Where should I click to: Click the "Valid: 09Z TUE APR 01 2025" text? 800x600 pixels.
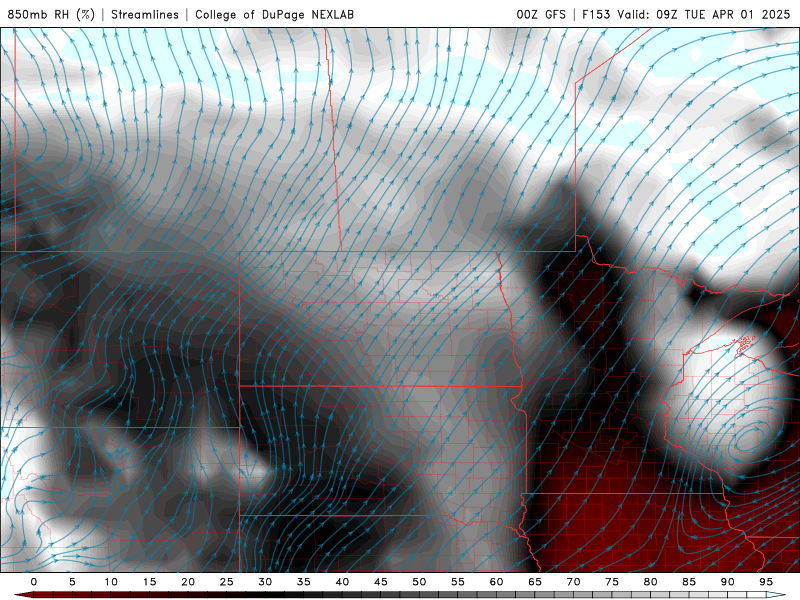pos(704,14)
